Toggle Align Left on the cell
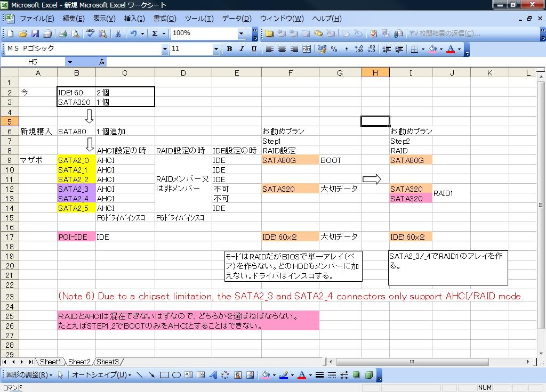 click(x=269, y=49)
